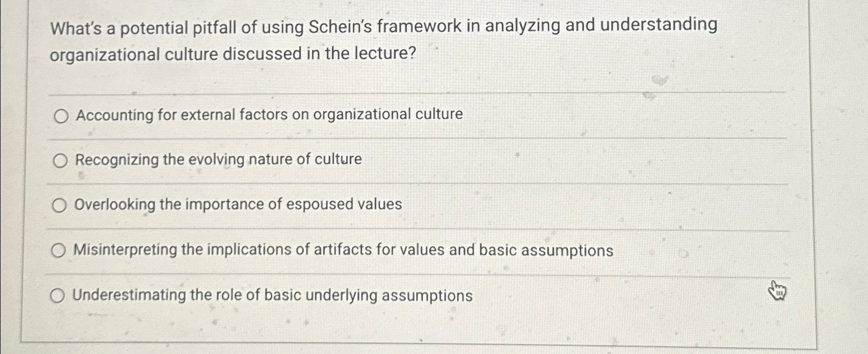
Task: Select "Recognizing the evolving nature of culture" radio button
Action: [x=60, y=160]
